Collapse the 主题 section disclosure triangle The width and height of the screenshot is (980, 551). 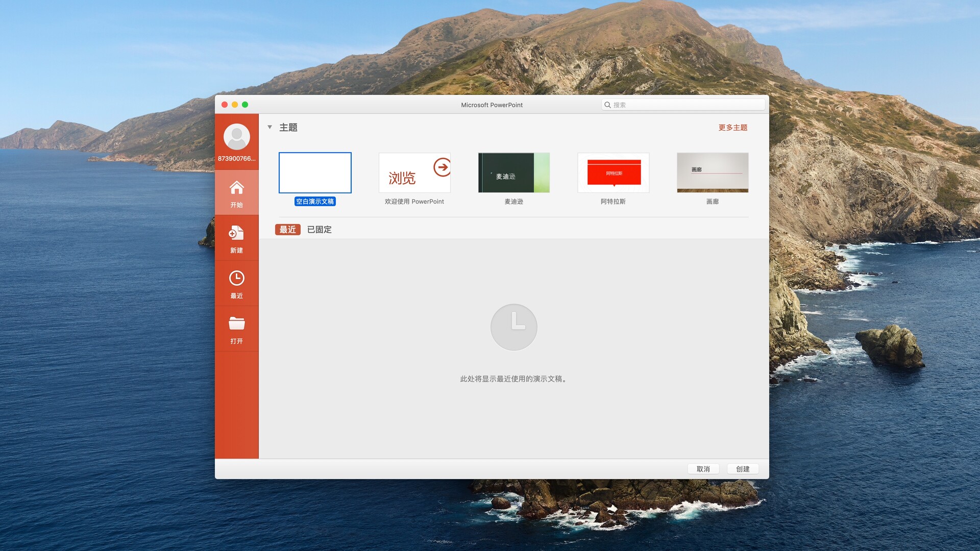270,127
